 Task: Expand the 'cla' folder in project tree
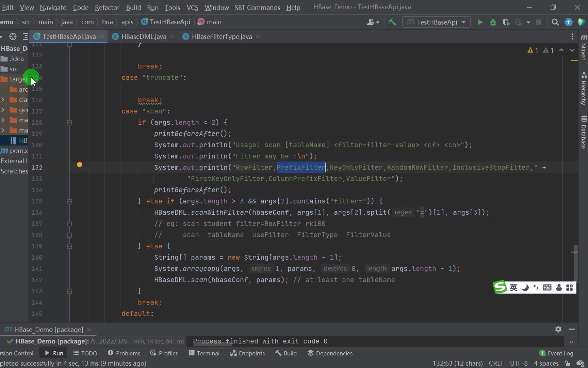coord(3,99)
